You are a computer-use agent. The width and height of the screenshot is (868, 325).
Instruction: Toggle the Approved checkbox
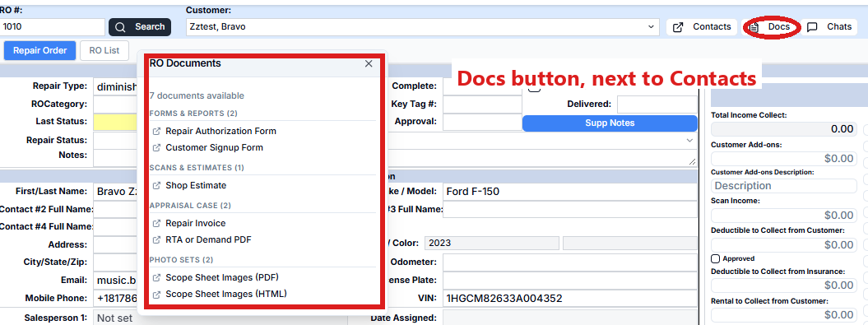tap(715, 258)
